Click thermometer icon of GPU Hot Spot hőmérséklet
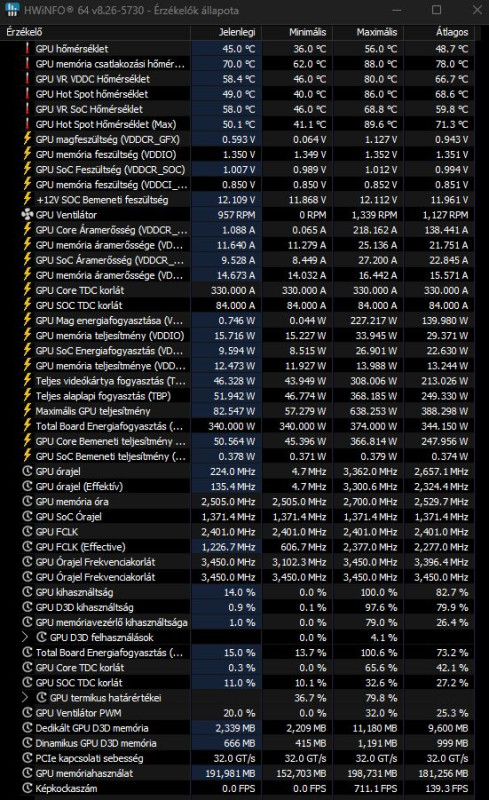489x800 pixels. tap(28, 94)
